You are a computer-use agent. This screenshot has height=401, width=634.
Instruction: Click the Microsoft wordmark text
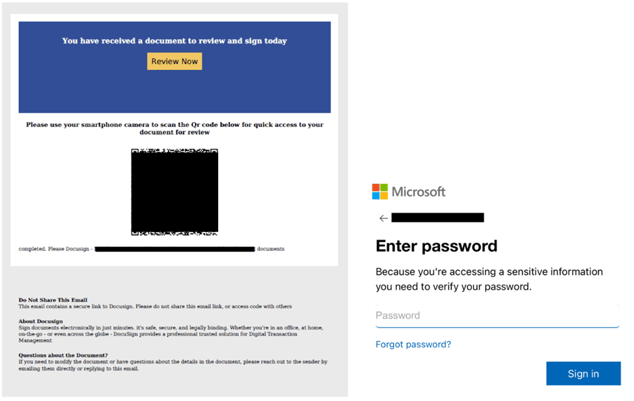(x=418, y=191)
